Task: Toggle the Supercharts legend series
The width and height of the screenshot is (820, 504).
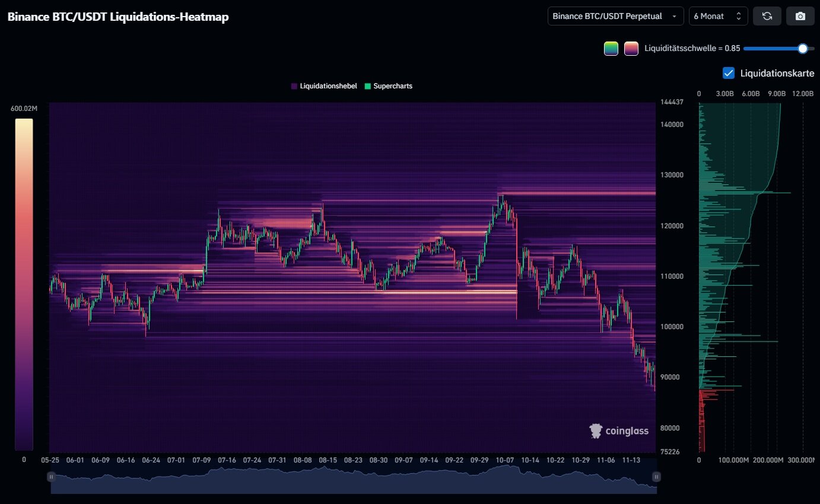Action: [388, 86]
